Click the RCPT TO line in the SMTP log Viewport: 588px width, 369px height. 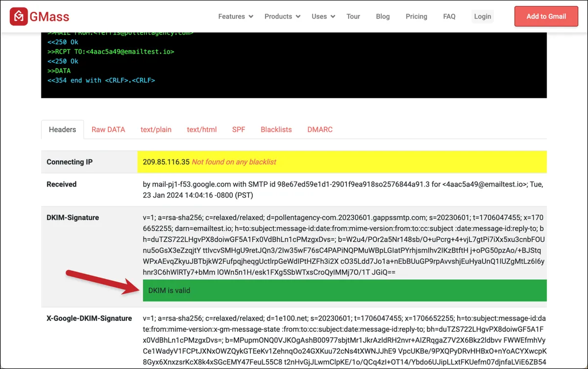111,51
